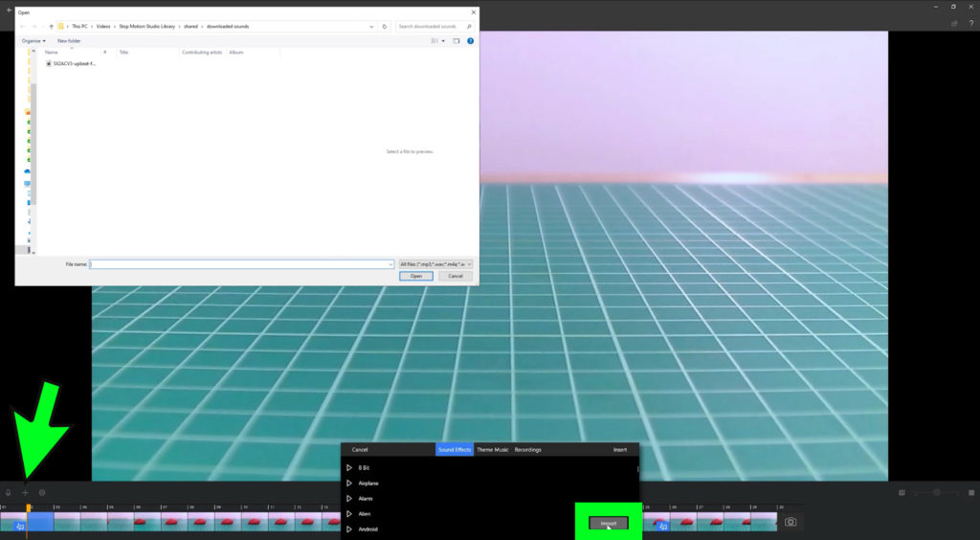980x540 pixels.
Task: Select timeline frame 07 thumbnail
Action: tap(174, 521)
